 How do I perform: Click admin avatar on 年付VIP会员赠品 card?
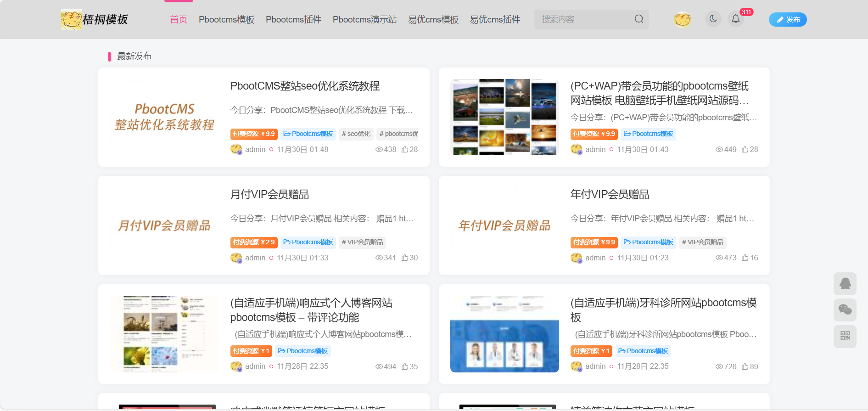(576, 258)
